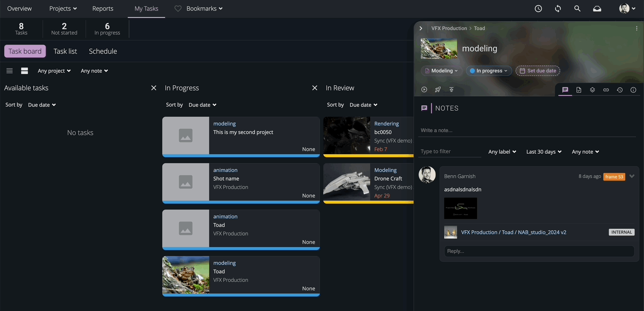Image resolution: width=644 pixels, height=311 pixels.
Task: Switch to the Task list tab
Action: (x=65, y=51)
